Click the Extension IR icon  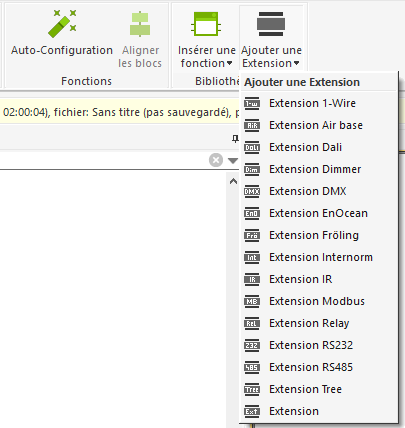coord(252,279)
